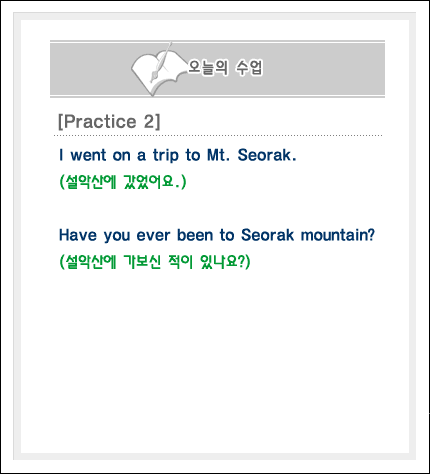The image size is (430, 474).
Task: Select the "[Practice 2]" heading
Action: (x=109, y=121)
